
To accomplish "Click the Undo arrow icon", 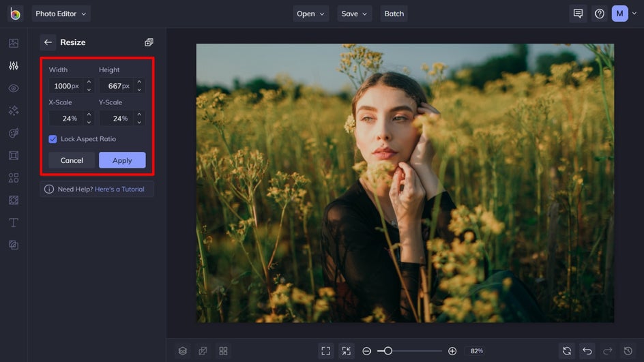I will 587,351.
